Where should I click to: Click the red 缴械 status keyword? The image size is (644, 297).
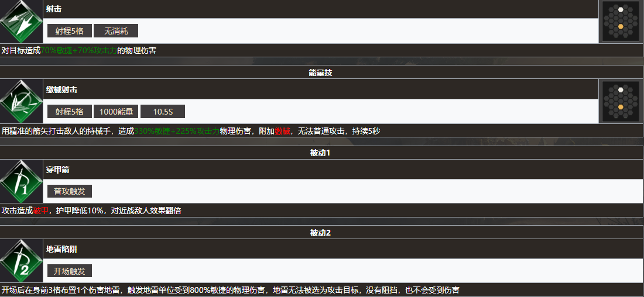tap(283, 131)
